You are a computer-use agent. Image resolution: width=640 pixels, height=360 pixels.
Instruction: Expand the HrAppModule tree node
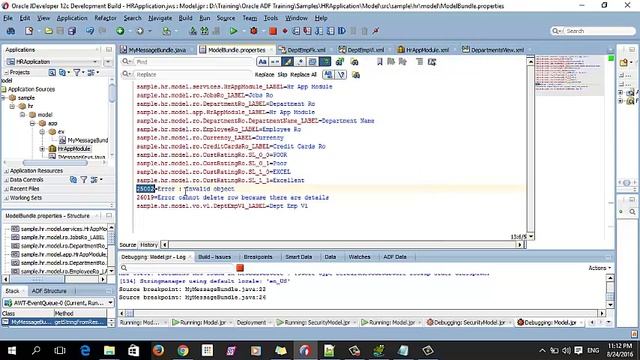[42, 149]
